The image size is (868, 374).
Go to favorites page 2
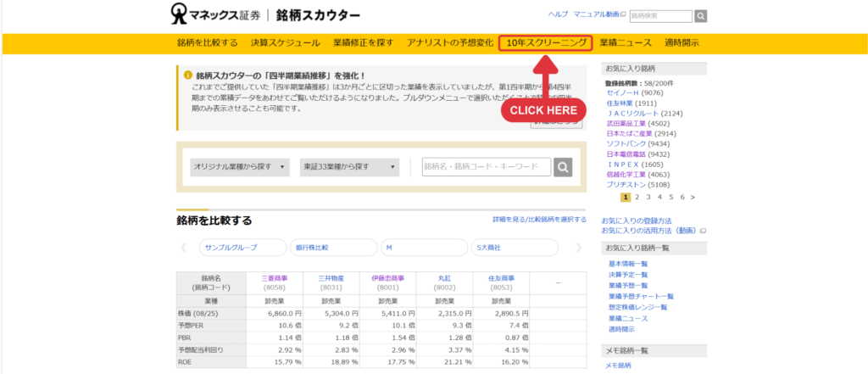click(x=637, y=197)
